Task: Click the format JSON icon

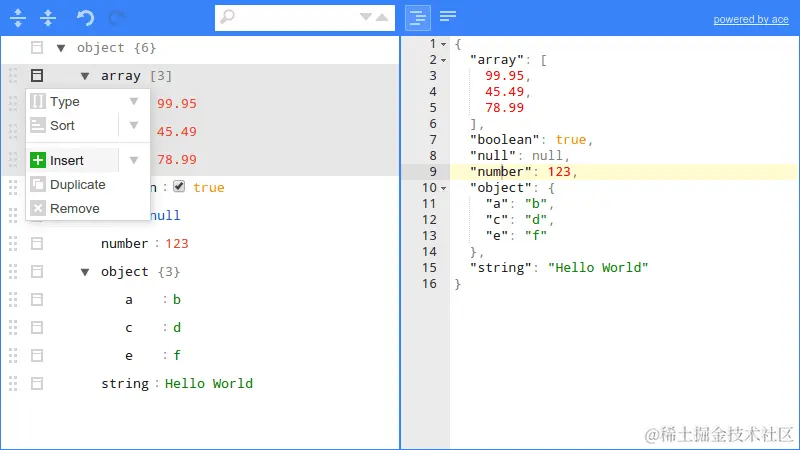Action: coord(418,18)
